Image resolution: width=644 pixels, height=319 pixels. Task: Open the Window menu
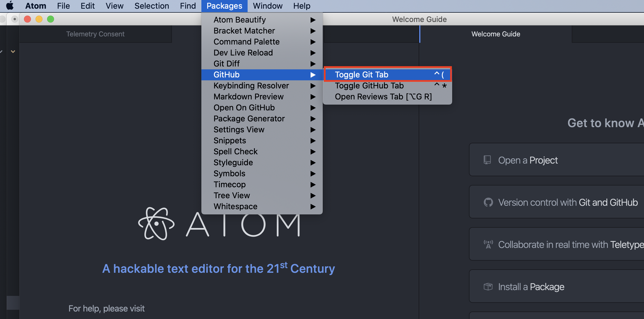pos(267,6)
